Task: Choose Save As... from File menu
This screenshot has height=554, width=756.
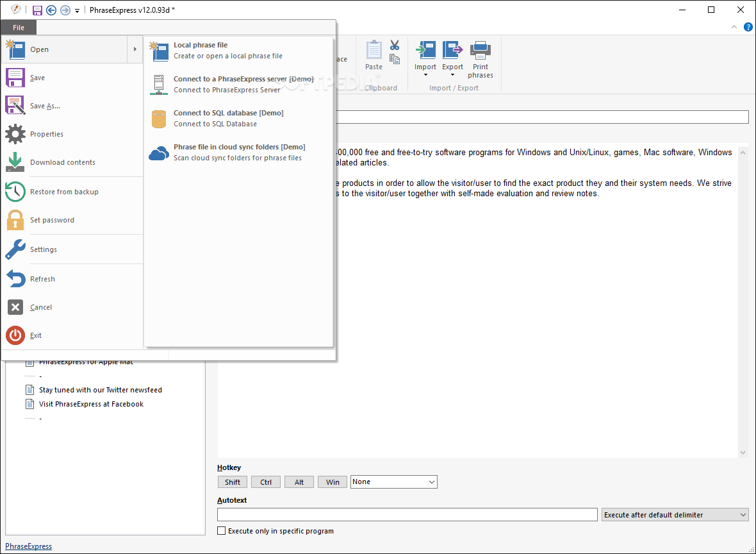Action: 72,106
